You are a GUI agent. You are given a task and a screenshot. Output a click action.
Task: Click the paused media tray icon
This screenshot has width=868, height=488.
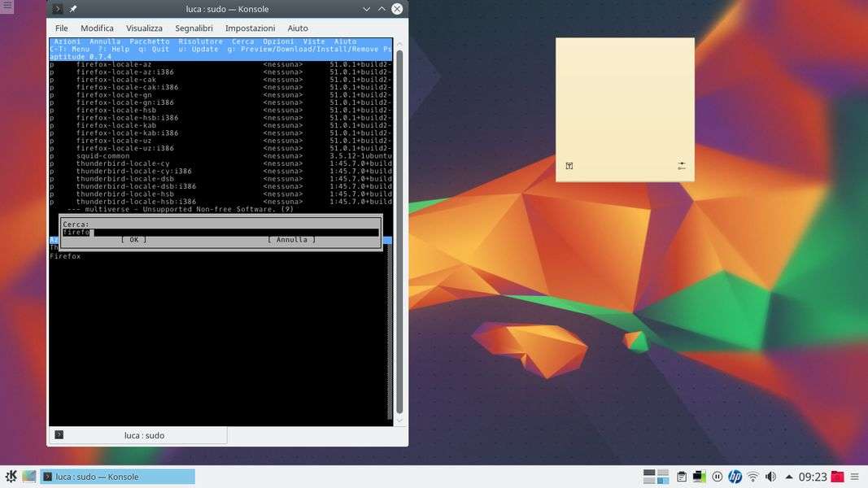[718, 477]
